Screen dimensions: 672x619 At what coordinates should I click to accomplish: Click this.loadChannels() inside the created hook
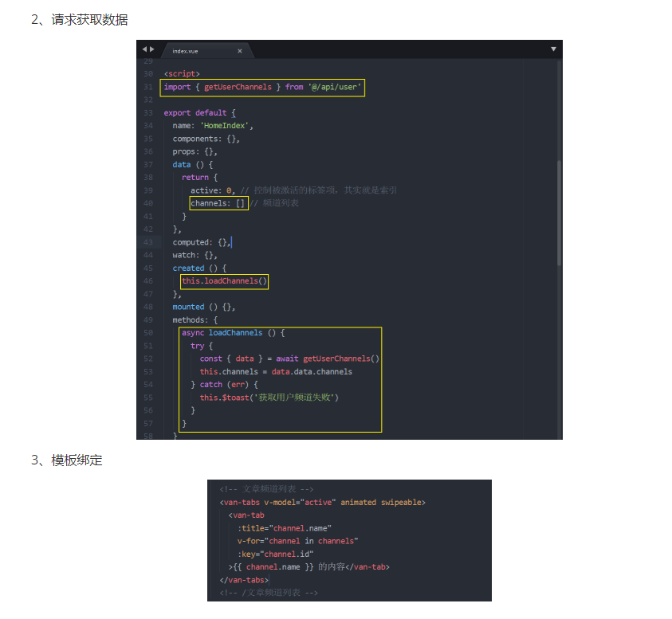[224, 280]
